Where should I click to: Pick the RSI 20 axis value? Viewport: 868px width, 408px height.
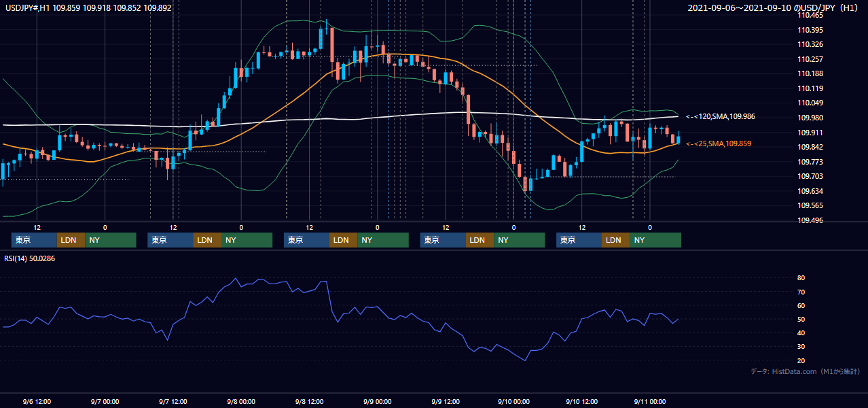801,360
